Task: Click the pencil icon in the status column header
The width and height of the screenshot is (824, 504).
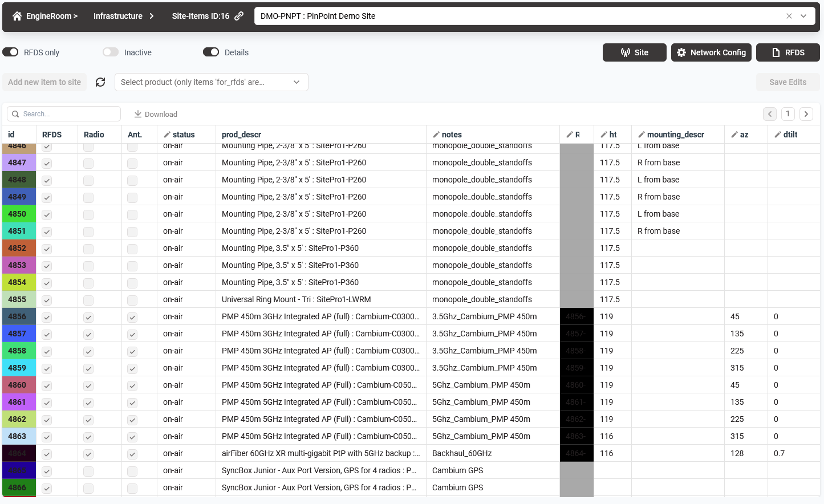Action: [x=167, y=135]
